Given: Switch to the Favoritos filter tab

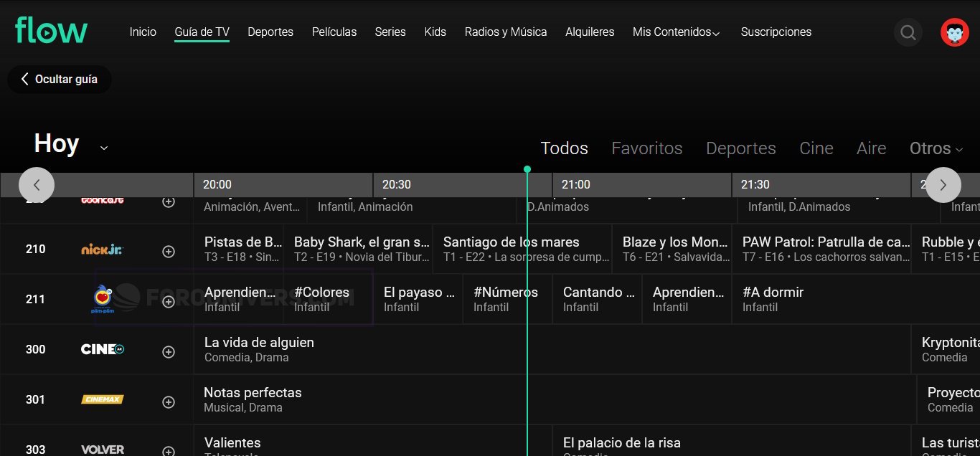Looking at the screenshot, I should coord(646,148).
